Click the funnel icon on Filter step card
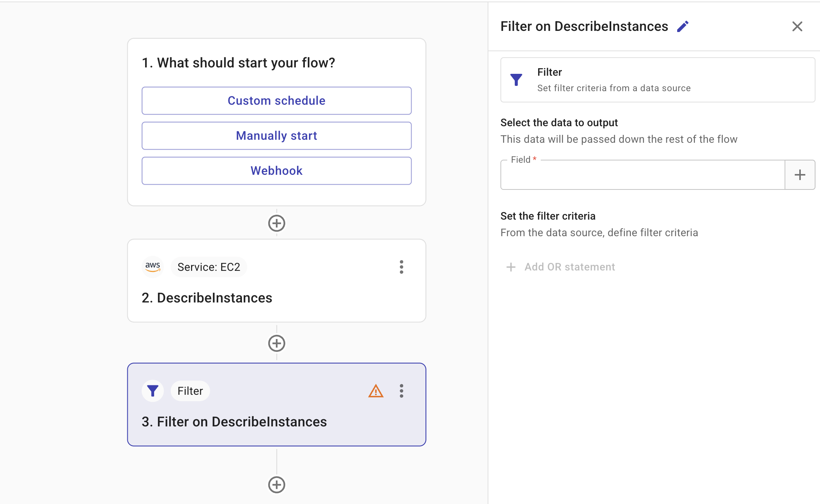The width and height of the screenshot is (820, 504). 153,391
